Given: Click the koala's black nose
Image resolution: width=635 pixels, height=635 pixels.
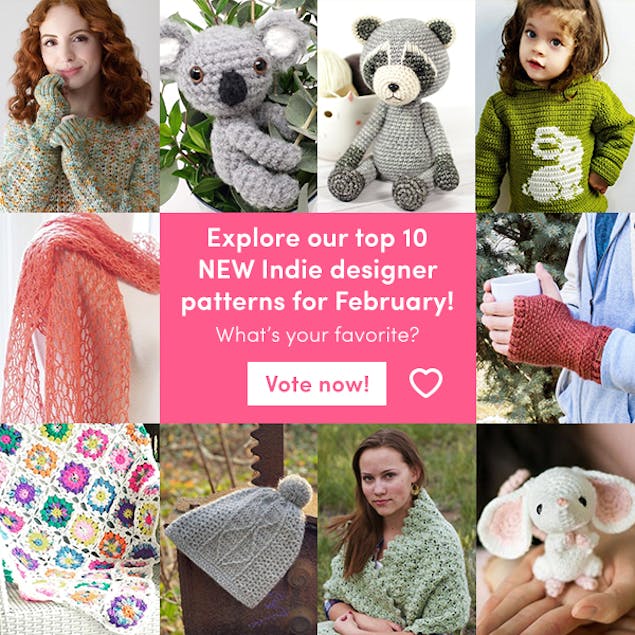Looking at the screenshot, I should [x=233, y=88].
